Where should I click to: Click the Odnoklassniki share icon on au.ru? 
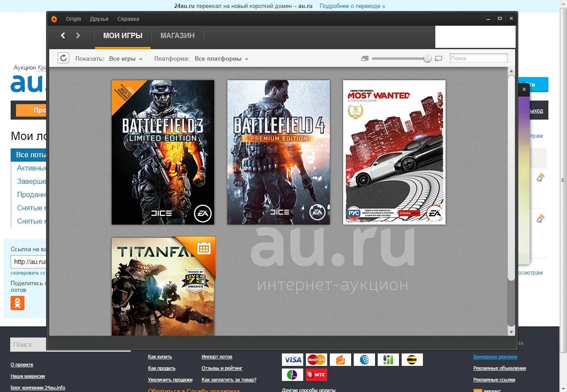(18, 303)
